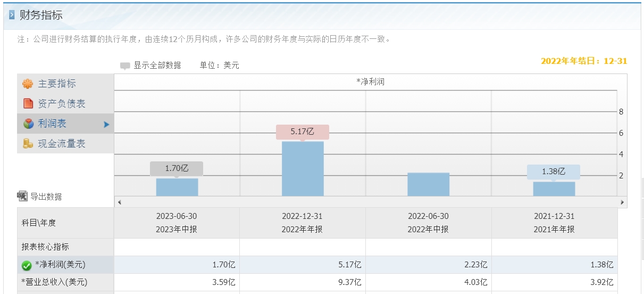Click the 导出数据 export icon
Image resolution: width=644 pixels, height=294 pixels.
(x=22, y=196)
